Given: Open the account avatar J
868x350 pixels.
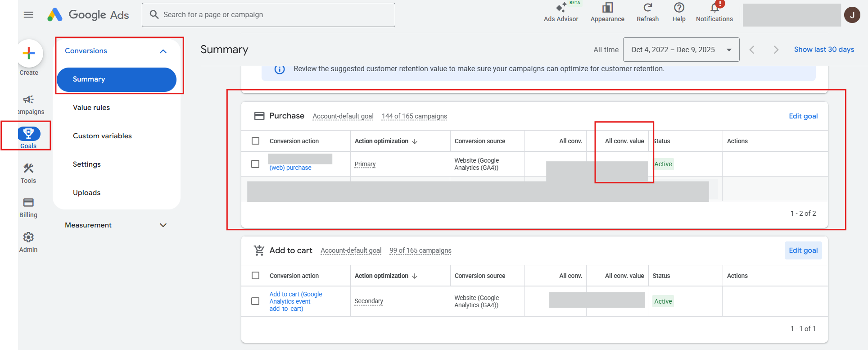Looking at the screenshot, I should coord(852,15).
